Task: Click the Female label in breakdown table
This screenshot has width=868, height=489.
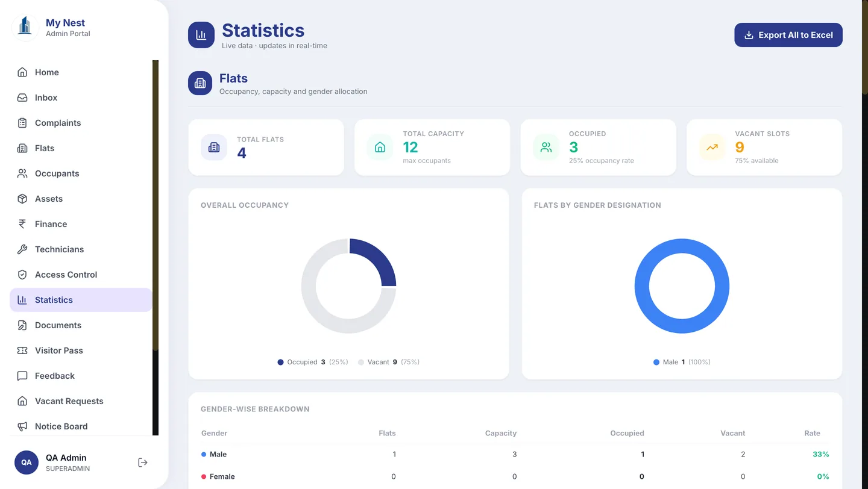Action: (222, 476)
